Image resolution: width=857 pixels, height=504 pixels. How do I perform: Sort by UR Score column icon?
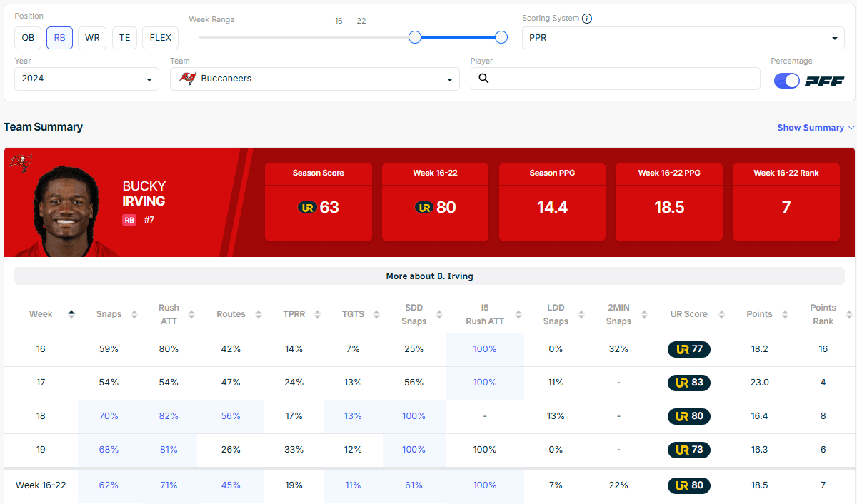pyautogui.click(x=721, y=314)
